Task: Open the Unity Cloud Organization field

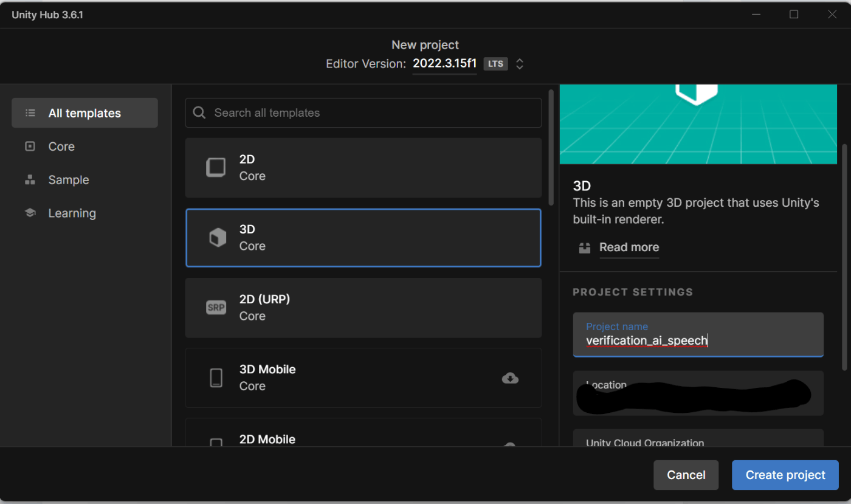Action: [x=698, y=438]
